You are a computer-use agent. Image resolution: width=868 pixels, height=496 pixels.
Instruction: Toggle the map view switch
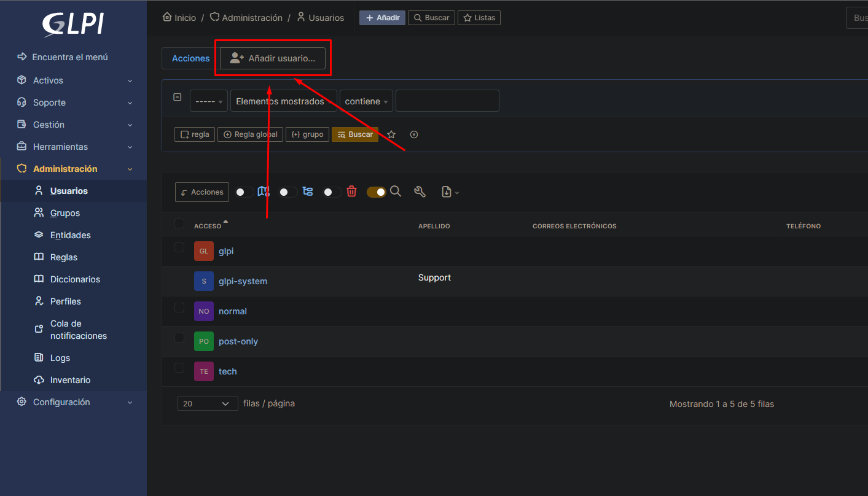244,192
